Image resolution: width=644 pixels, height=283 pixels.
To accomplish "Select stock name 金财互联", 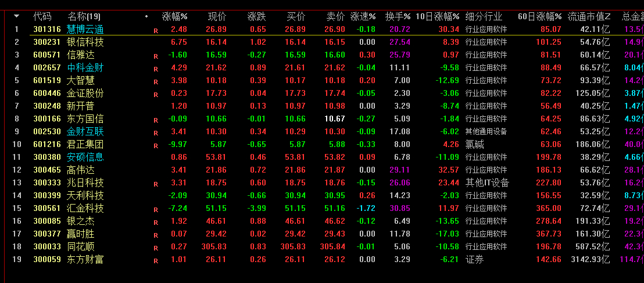I will [85, 131].
